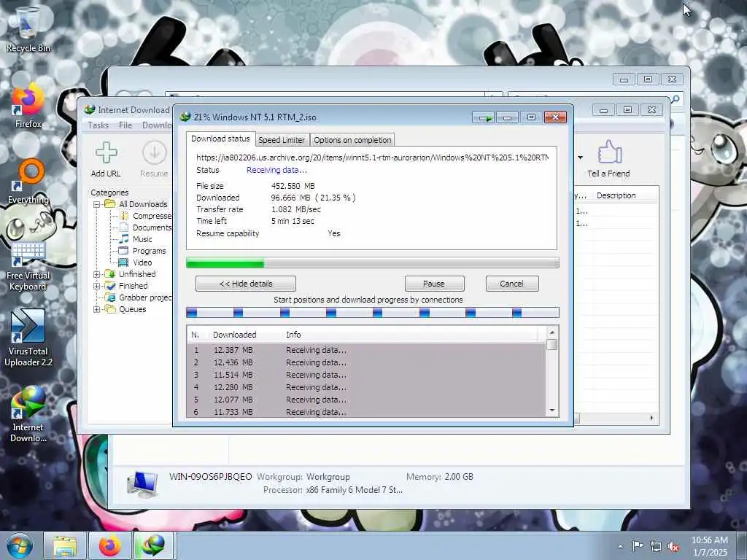Open dropdown arrow beside Tell a Friend
Image resolution: width=747 pixels, height=560 pixels.
click(580, 157)
